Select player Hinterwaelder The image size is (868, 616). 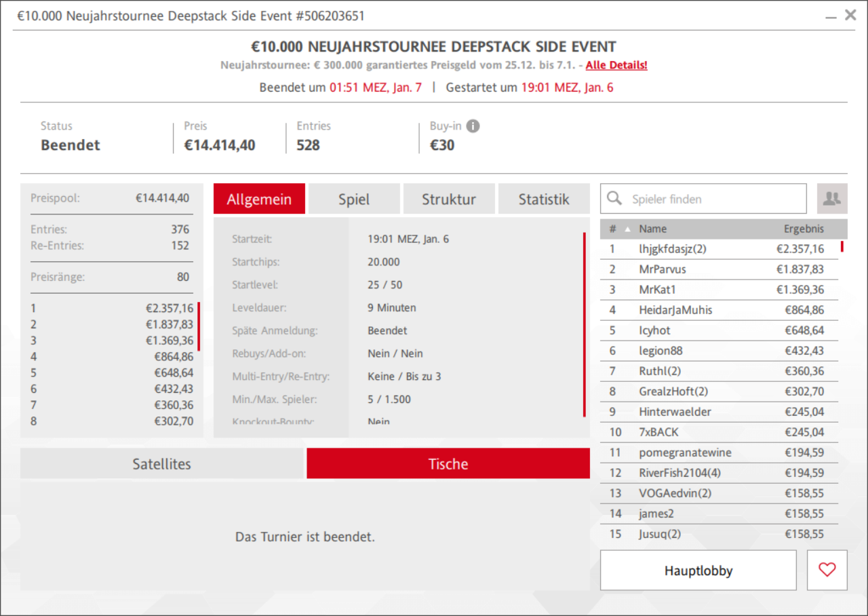click(x=719, y=412)
